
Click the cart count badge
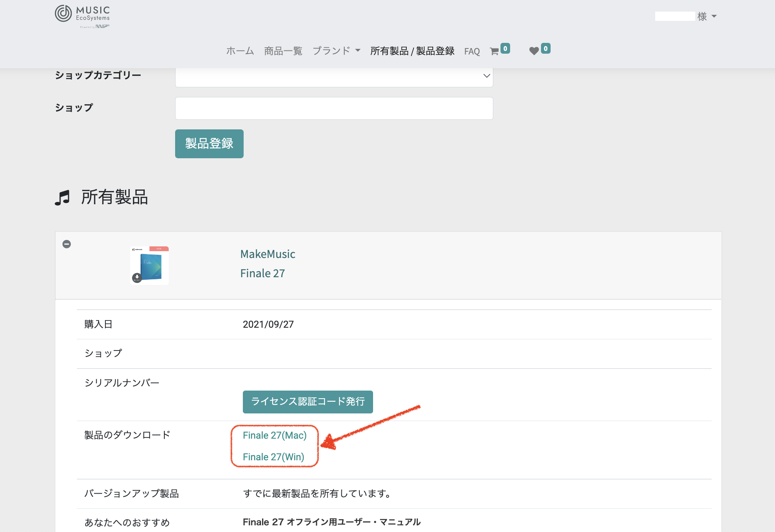(505, 48)
